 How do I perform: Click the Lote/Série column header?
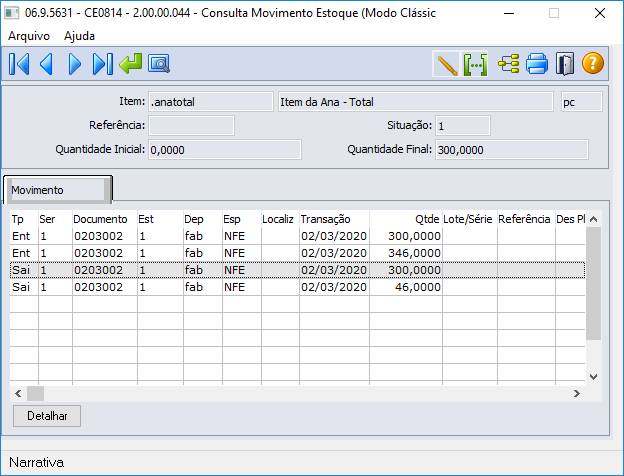pos(470,219)
